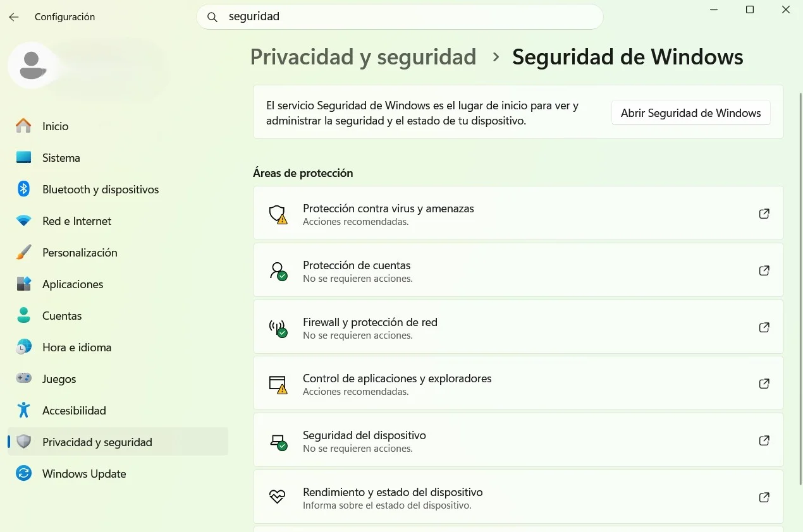Click the Aplicaciones icon
The height and width of the screenshot is (532, 803).
[23, 284]
